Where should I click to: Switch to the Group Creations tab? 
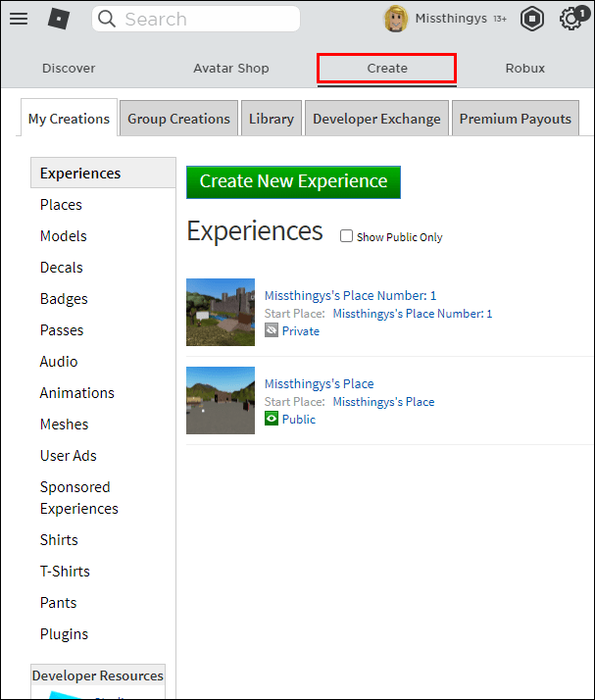(x=178, y=119)
